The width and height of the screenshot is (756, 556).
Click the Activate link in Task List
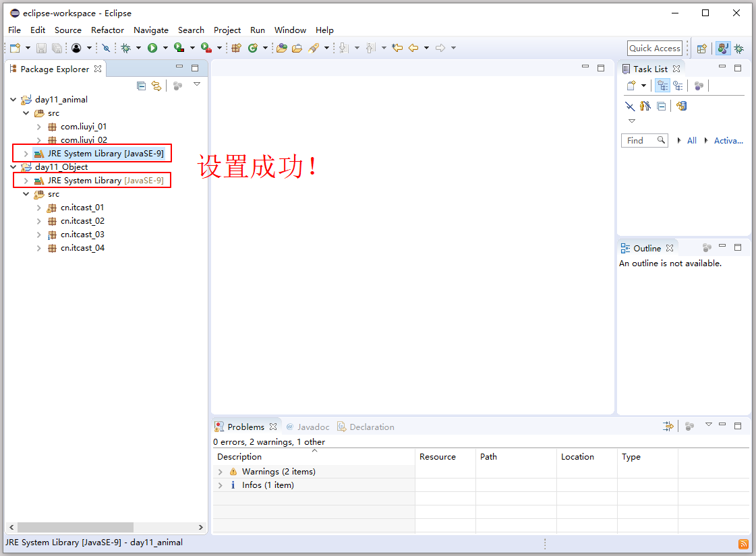click(x=728, y=141)
